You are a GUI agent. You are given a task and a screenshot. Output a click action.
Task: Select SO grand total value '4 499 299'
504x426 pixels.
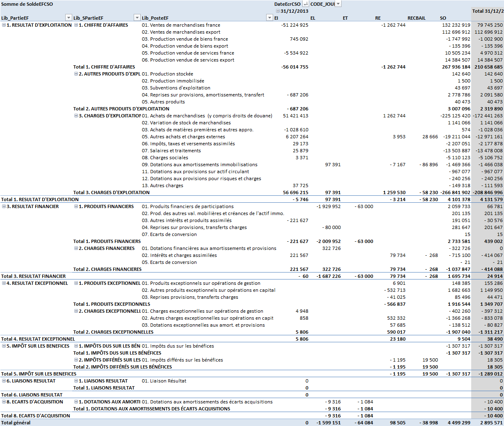pyautogui.click(x=459, y=423)
